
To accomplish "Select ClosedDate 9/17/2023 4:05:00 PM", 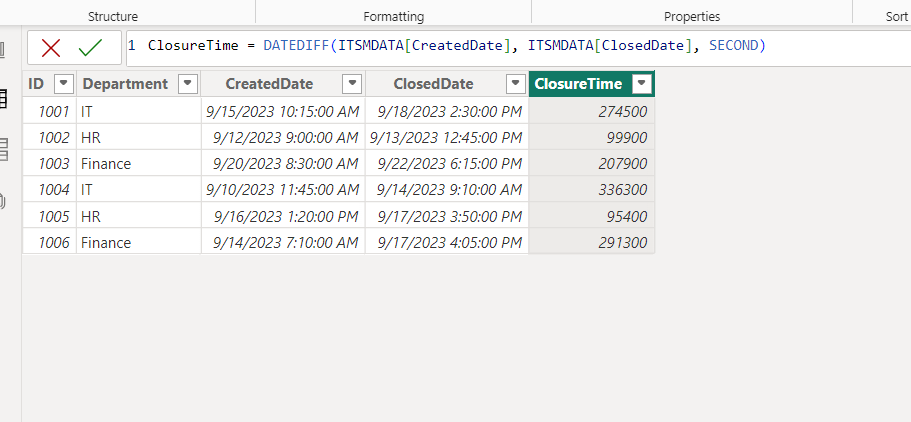I will [447, 242].
